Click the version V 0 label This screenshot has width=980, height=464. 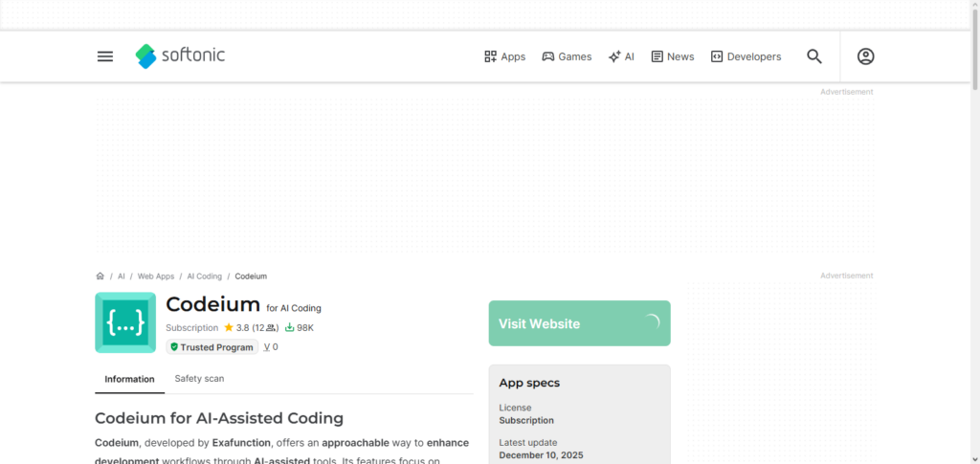[271, 347]
